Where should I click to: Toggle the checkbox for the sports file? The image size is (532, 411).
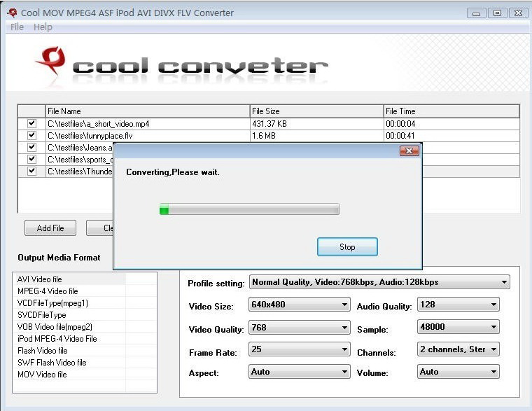click(32, 159)
